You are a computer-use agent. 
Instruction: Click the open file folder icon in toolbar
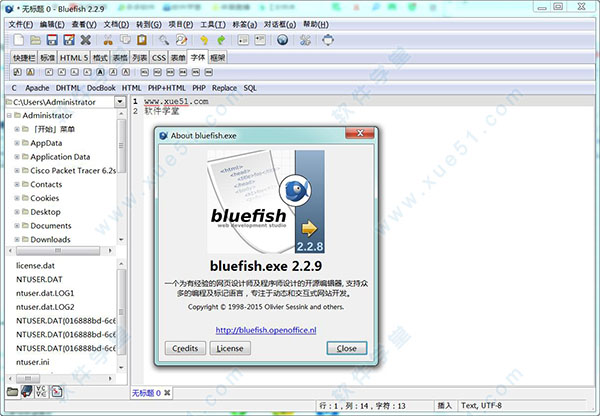click(x=36, y=40)
